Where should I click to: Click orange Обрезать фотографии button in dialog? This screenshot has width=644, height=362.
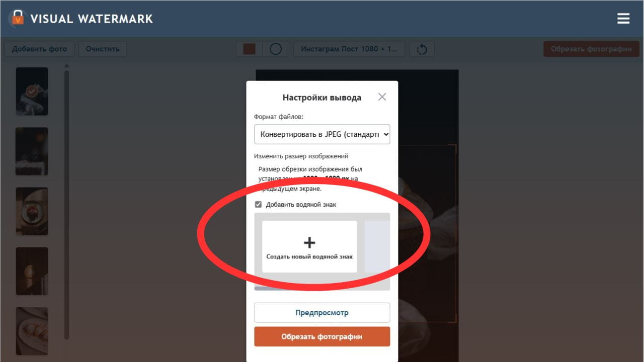coord(322,337)
